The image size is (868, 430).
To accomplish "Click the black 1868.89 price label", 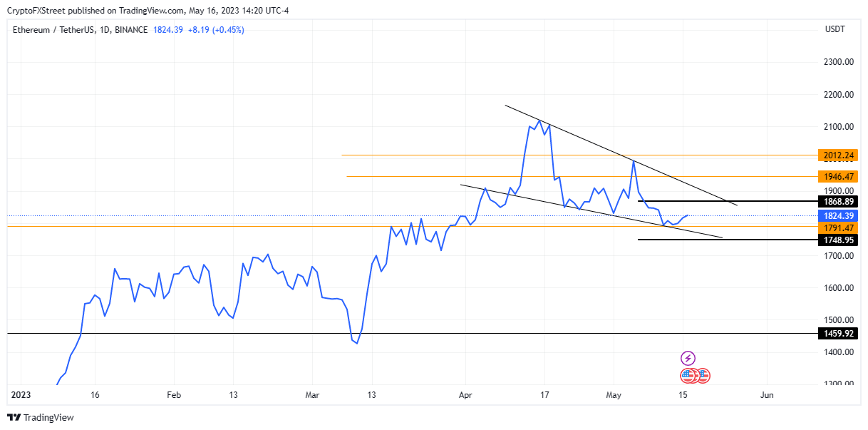I will (837, 202).
